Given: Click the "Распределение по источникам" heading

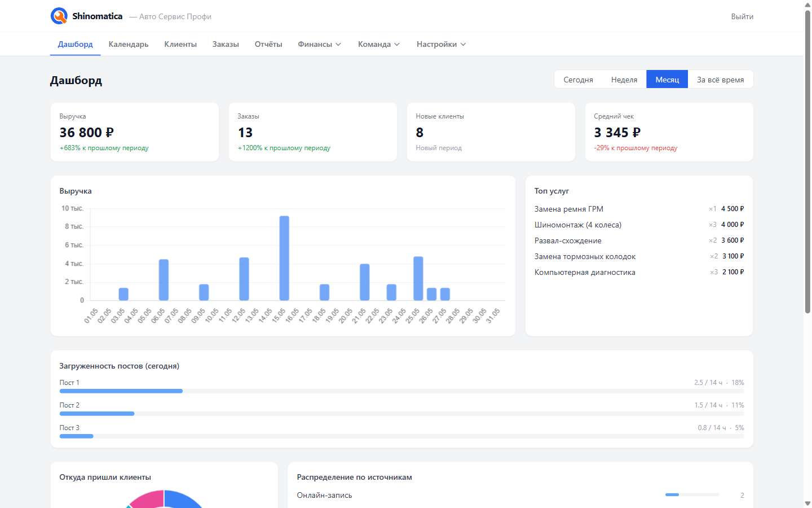Looking at the screenshot, I should 355,477.
